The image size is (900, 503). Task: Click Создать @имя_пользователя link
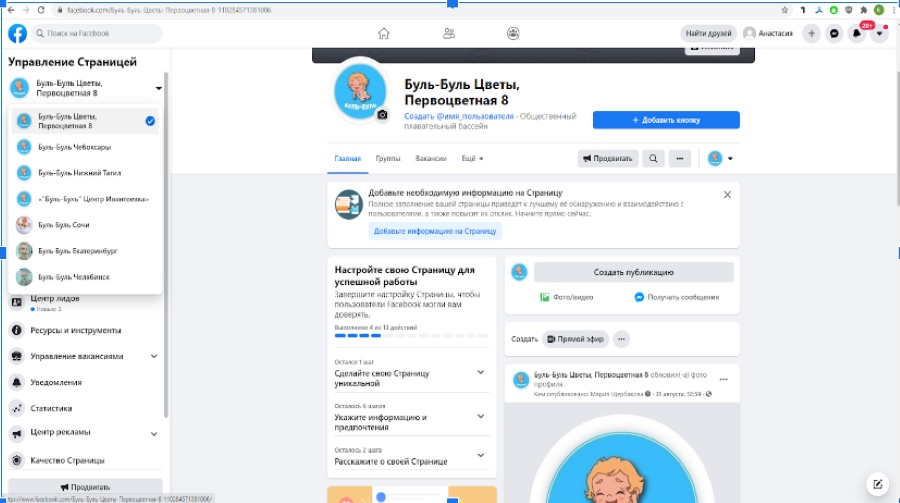pyautogui.click(x=459, y=116)
